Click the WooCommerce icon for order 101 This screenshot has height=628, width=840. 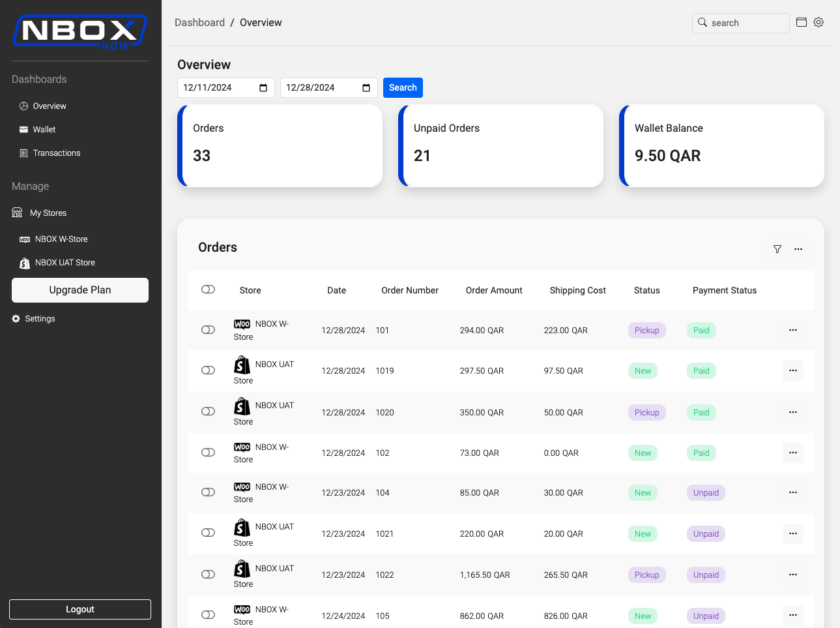pos(242,324)
